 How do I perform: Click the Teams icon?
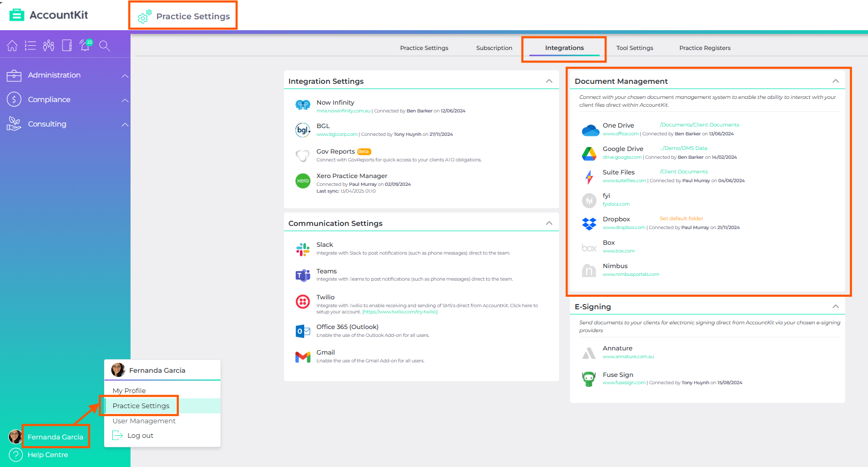pyautogui.click(x=303, y=275)
